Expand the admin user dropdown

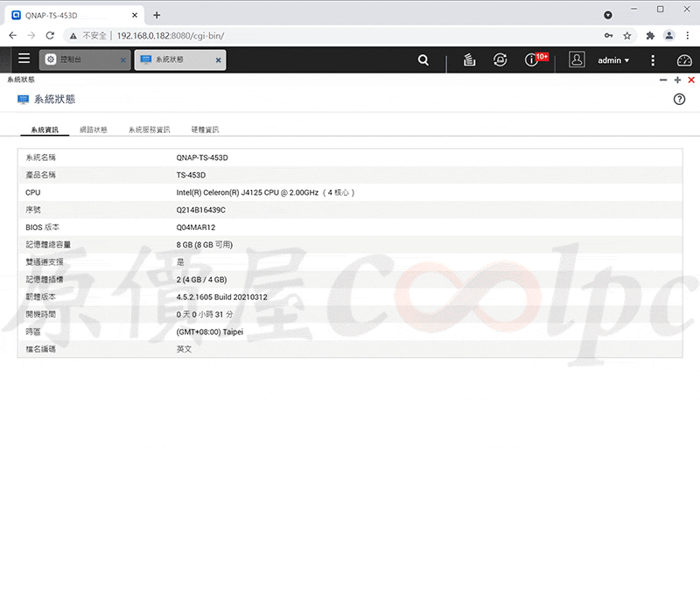613,60
